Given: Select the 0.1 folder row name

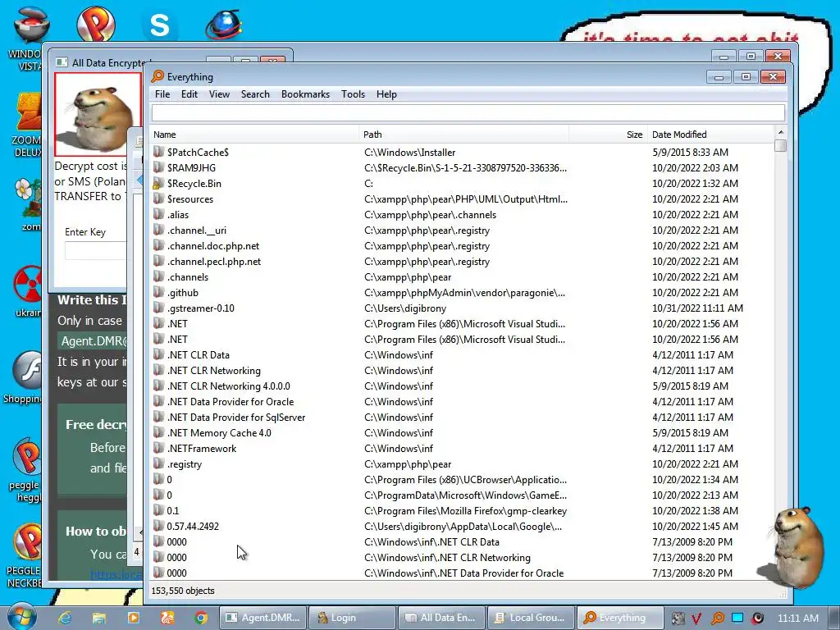Looking at the screenshot, I should [172, 510].
